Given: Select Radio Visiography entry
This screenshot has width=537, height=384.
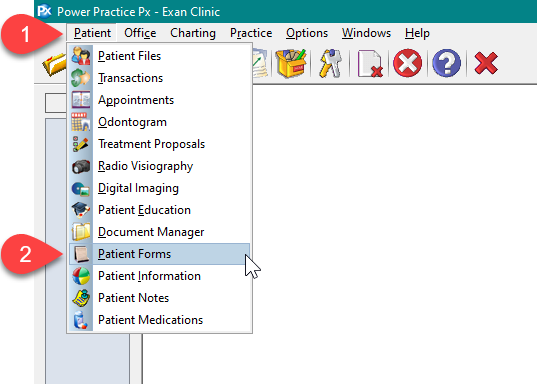Looking at the screenshot, I should click(x=160, y=166).
